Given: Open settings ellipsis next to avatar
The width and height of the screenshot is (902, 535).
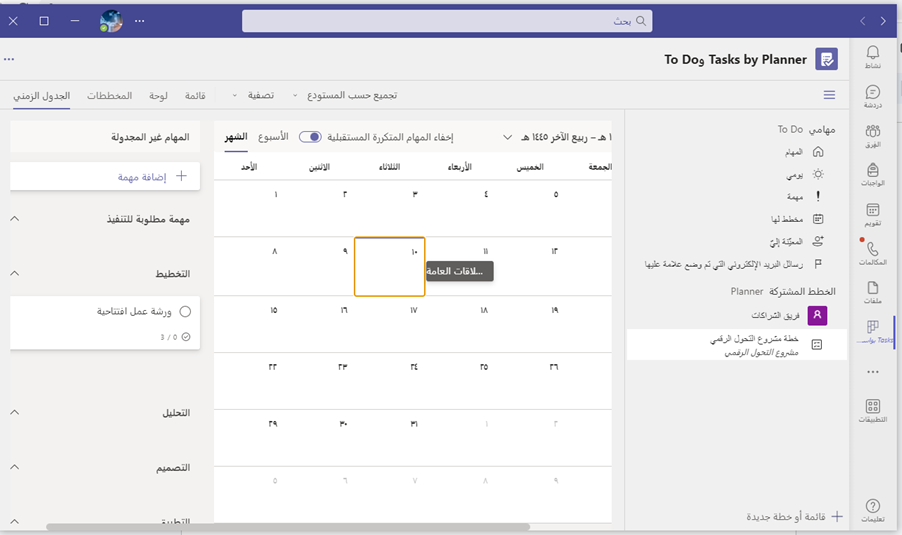Looking at the screenshot, I should [x=140, y=21].
